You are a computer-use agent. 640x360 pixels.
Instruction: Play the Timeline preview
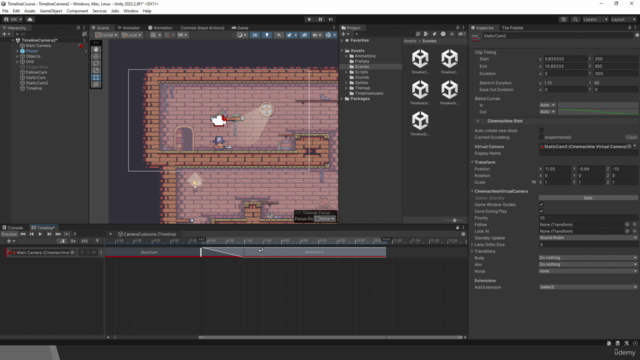(x=40, y=234)
